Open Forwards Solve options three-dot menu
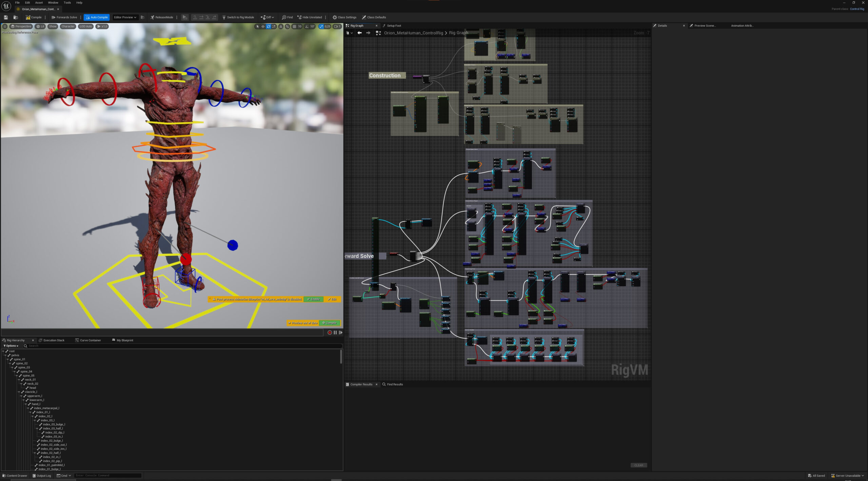Image resolution: width=868 pixels, height=481 pixels. 81,17
